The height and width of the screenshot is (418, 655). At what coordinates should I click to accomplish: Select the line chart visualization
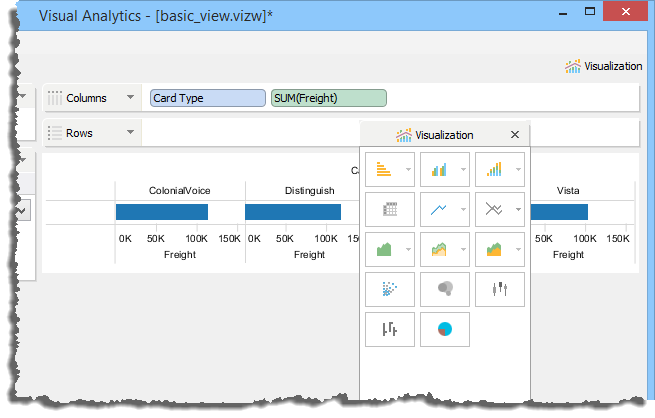click(x=439, y=209)
